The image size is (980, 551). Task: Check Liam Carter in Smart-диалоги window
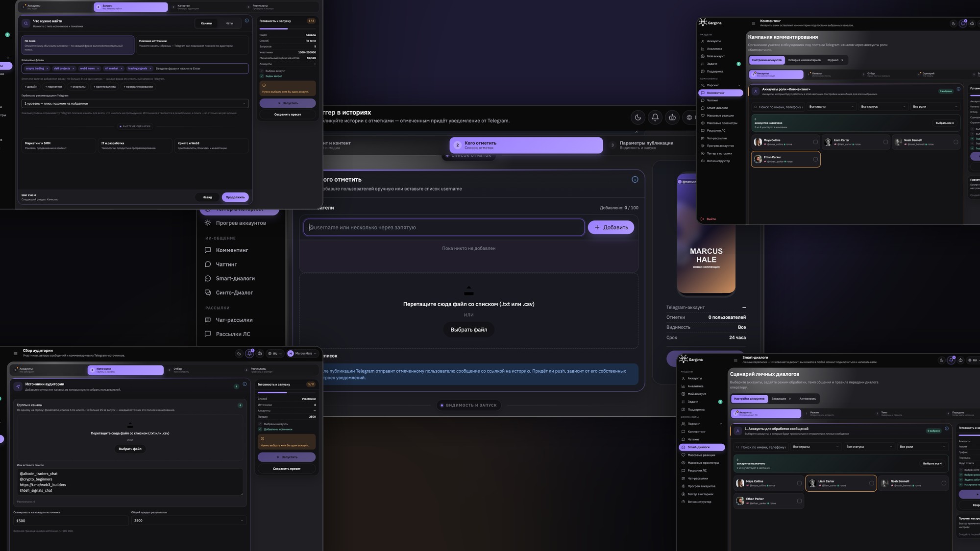(871, 483)
